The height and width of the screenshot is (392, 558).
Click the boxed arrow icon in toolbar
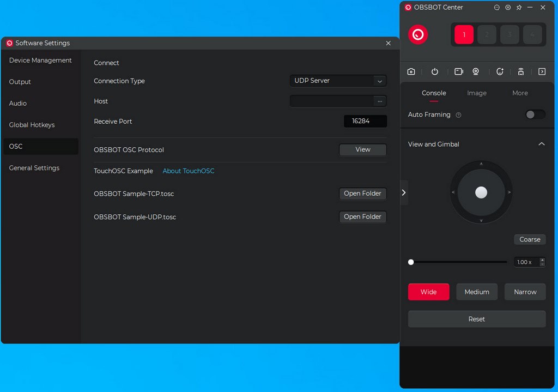(x=542, y=71)
